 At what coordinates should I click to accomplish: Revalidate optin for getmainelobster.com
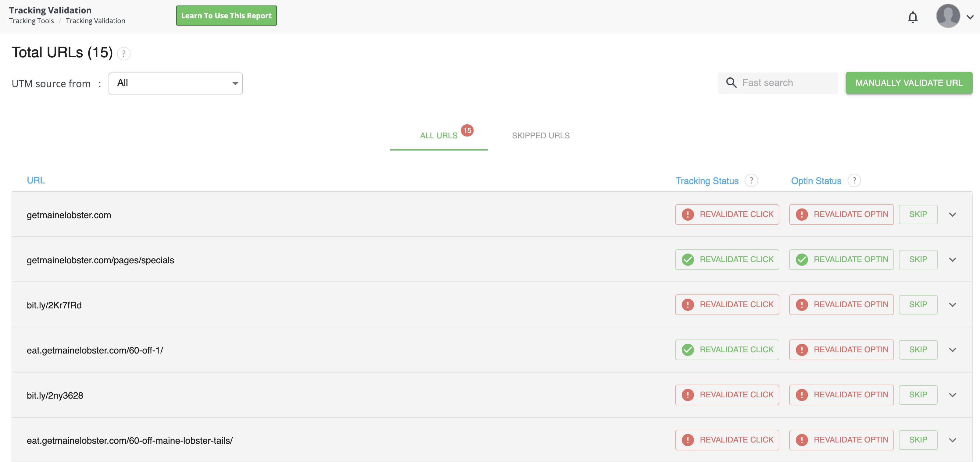pos(841,215)
